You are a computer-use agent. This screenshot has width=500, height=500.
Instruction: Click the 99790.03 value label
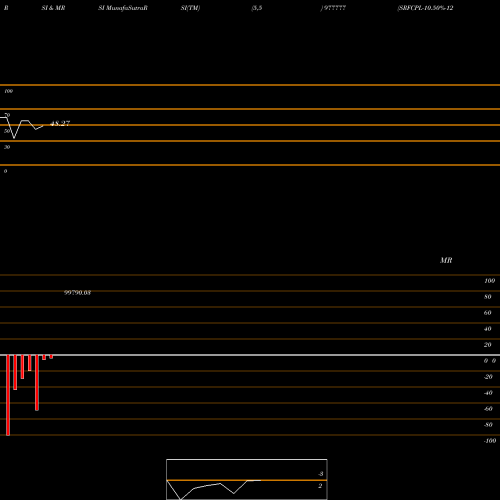[77, 293]
